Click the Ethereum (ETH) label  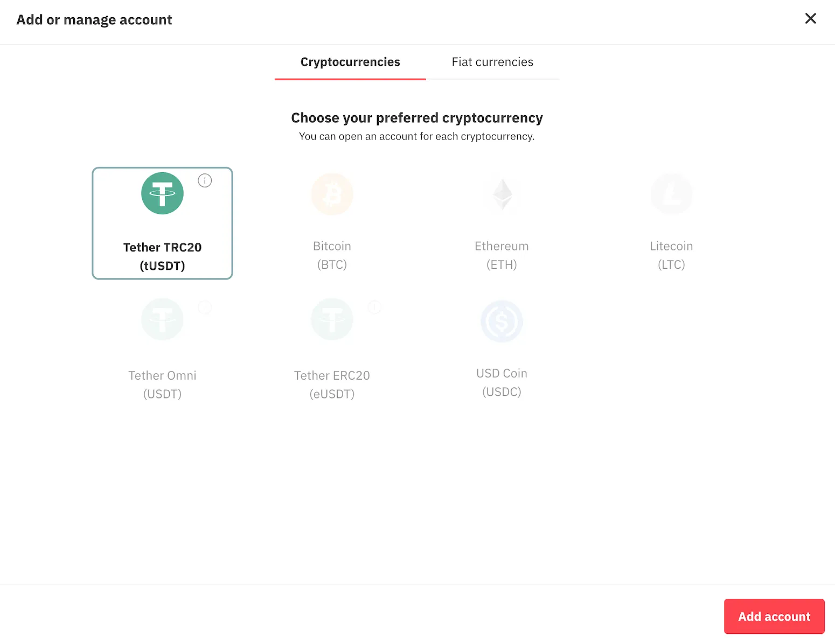502,255
